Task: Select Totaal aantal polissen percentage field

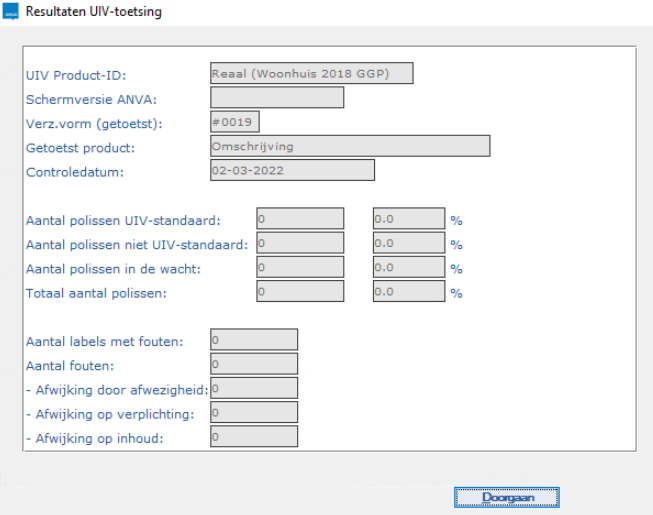Action: click(x=409, y=291)
